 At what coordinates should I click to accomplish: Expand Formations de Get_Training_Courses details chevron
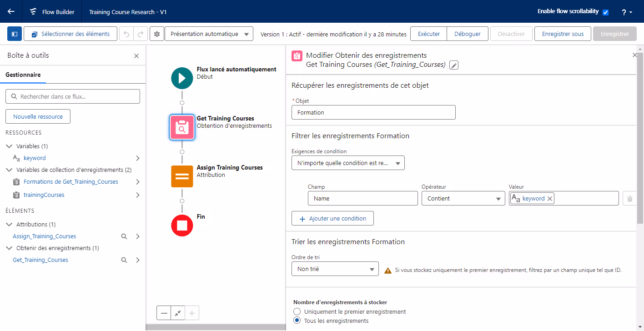(x=138, y=182)
